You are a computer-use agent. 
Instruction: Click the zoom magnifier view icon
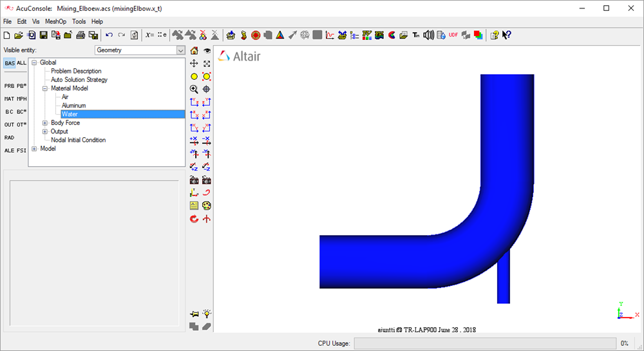pos(194,90)
